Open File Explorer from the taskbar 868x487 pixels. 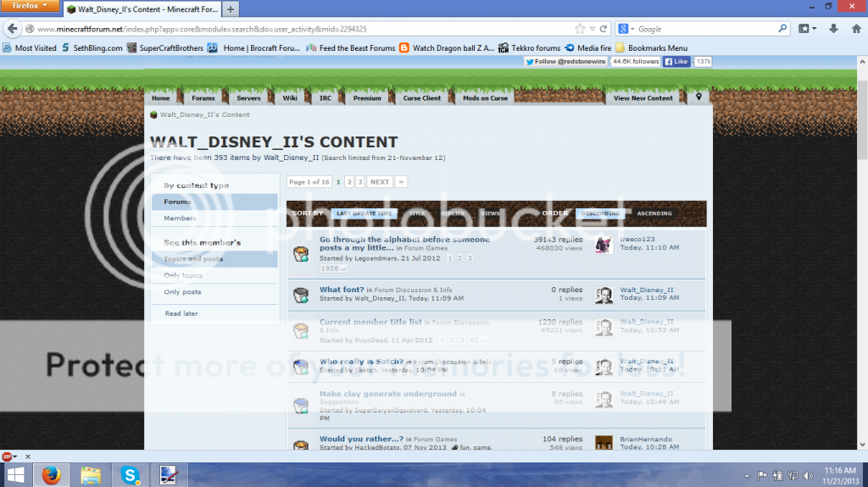(91, 473)
